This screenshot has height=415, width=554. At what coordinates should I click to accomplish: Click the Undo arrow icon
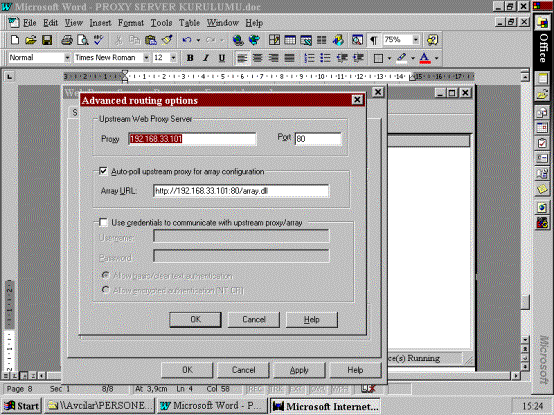(x=187, y=40)
